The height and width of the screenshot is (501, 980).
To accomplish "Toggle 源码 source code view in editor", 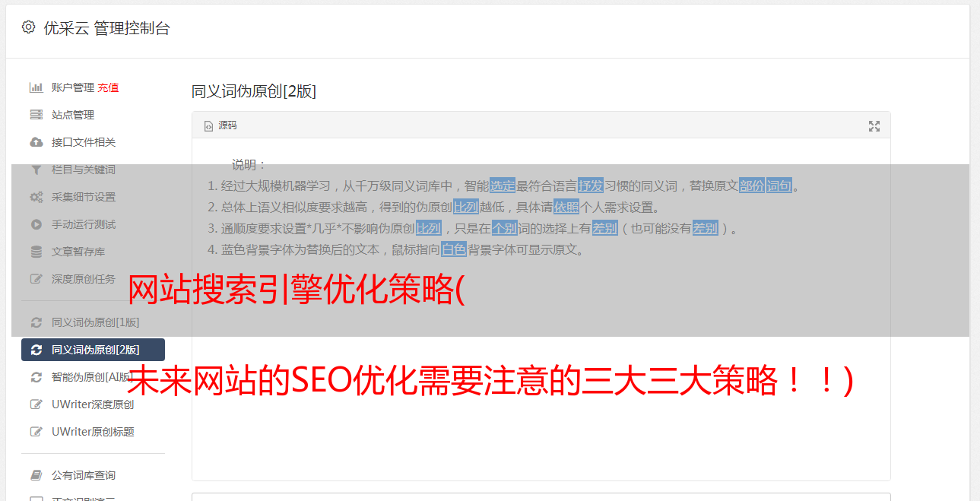I will [x=220, y=125].
